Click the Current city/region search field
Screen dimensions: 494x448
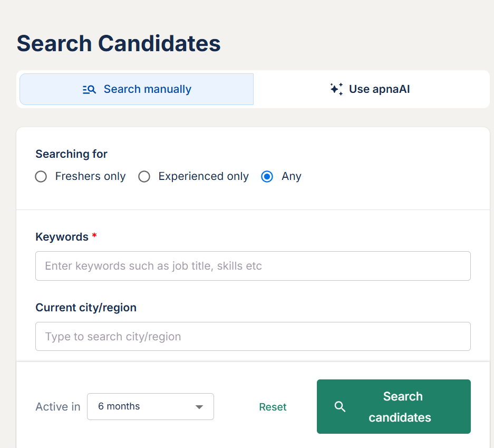pos(253,337)
